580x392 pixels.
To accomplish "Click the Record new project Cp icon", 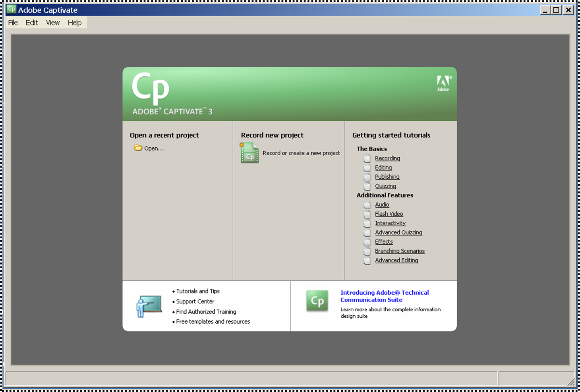I will pos(249,153).
